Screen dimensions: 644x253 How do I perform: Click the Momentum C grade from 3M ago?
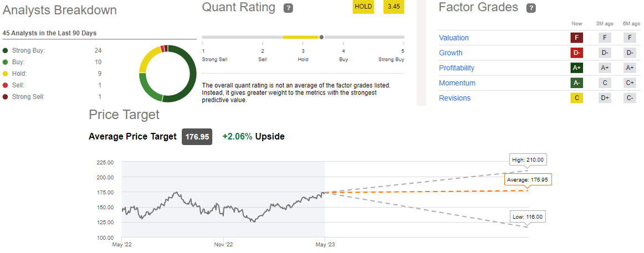604,83
